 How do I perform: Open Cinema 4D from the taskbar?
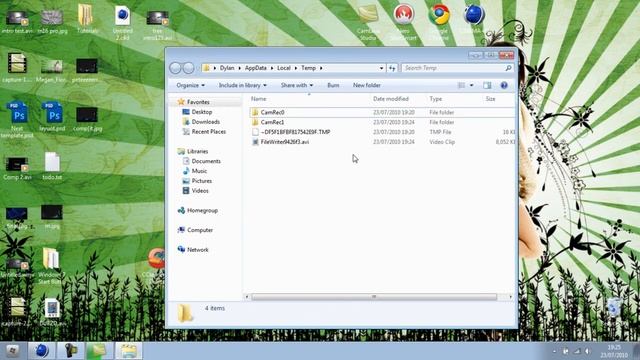pos(41,351)
